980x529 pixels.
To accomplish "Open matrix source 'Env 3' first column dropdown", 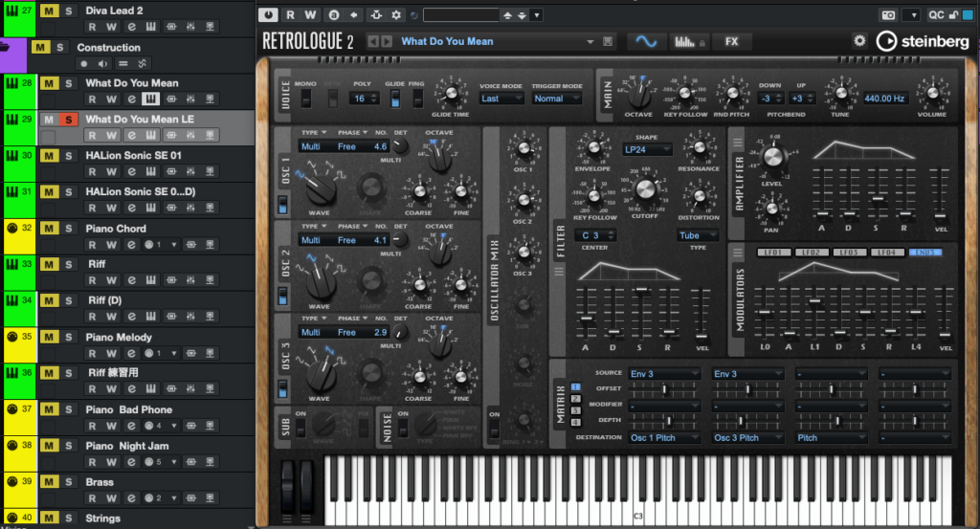I will click(664, 373).
